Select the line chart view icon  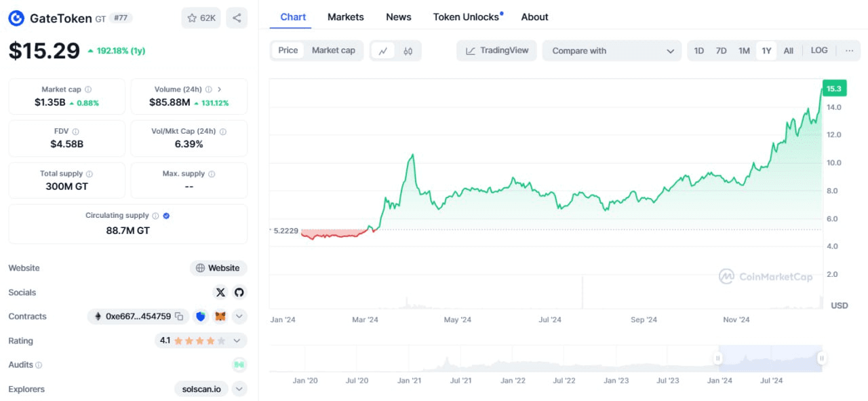[383, 51]
